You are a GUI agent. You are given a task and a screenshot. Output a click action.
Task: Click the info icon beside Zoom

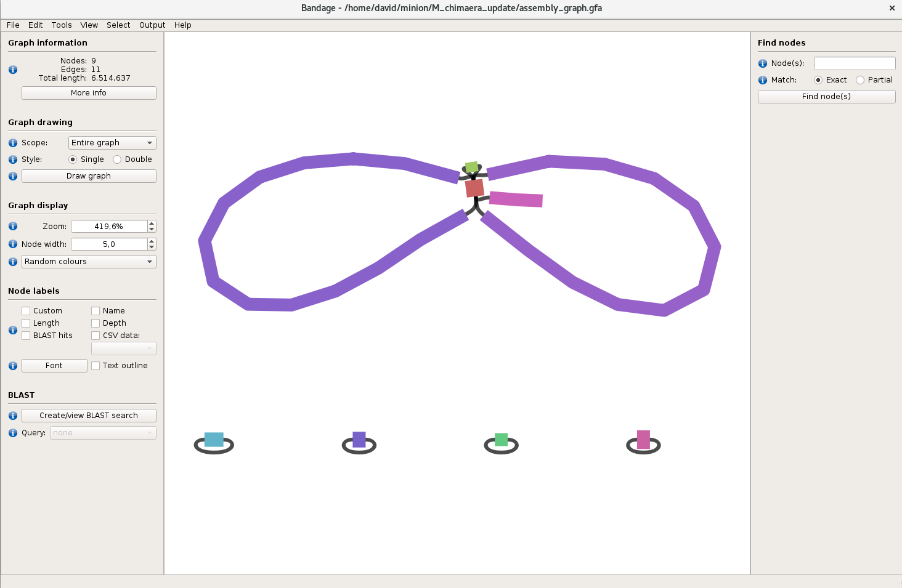(13, 227)
